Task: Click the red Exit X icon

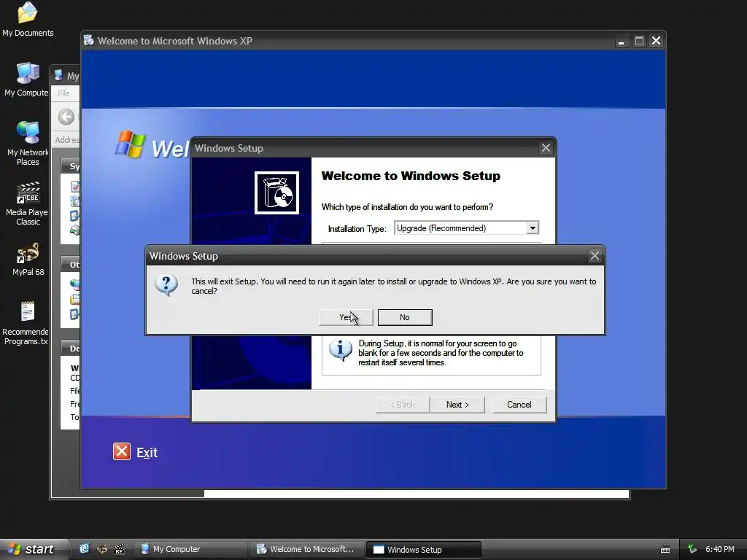Action: [x=122, y=451]
